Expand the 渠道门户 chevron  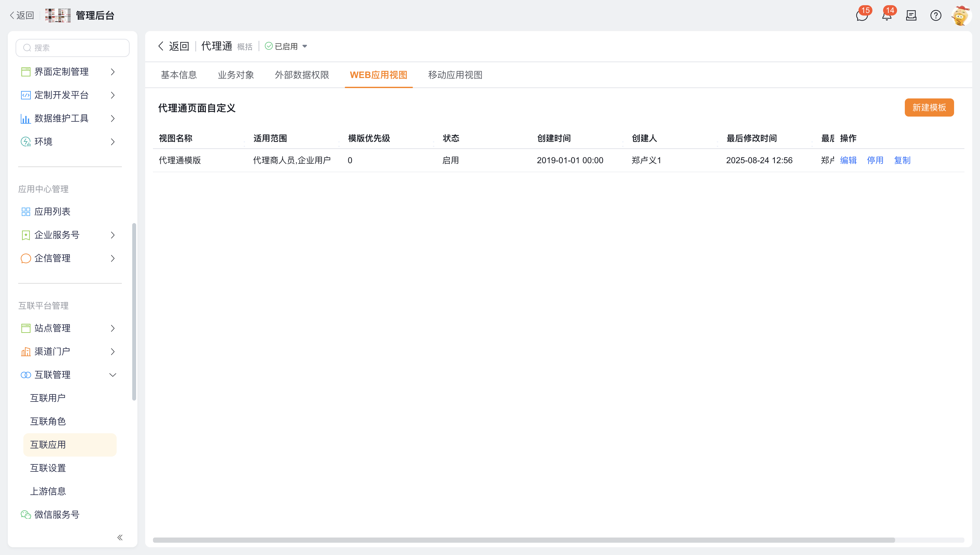pyautogui.click(x=112, y=351)
